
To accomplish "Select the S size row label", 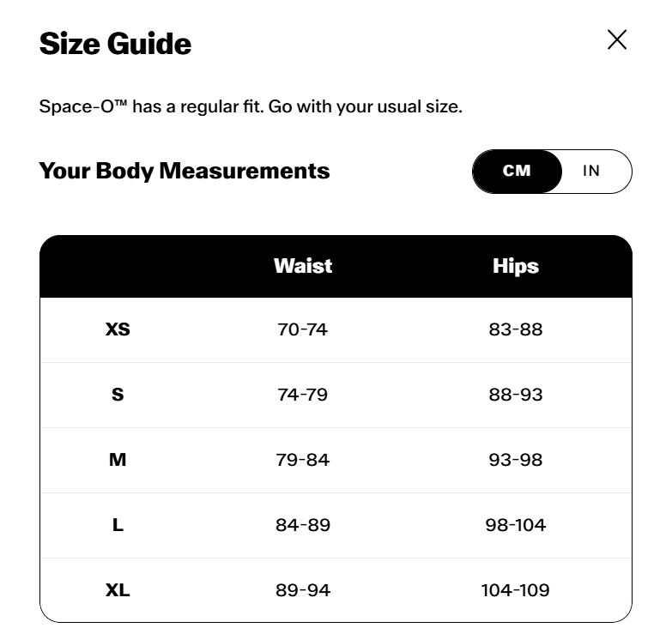I will coord(118,394).
